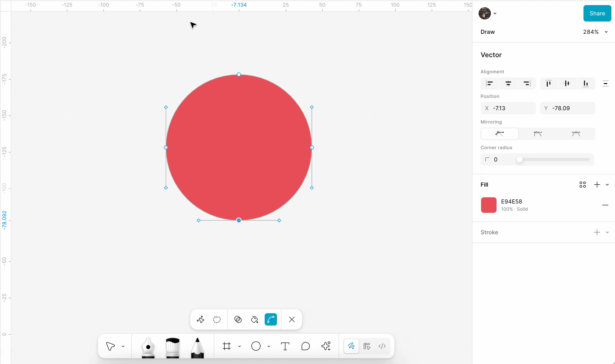615x364 pixels.
Task: Exit vector edit mode with X
Action: [x=292, y=319]
